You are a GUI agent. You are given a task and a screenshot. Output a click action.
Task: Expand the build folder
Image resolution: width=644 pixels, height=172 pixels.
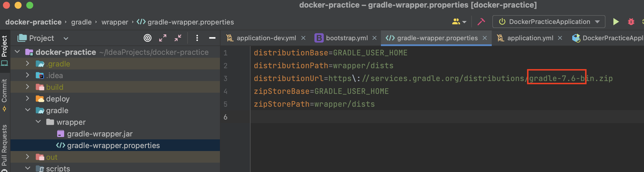(x=27, y=87)
